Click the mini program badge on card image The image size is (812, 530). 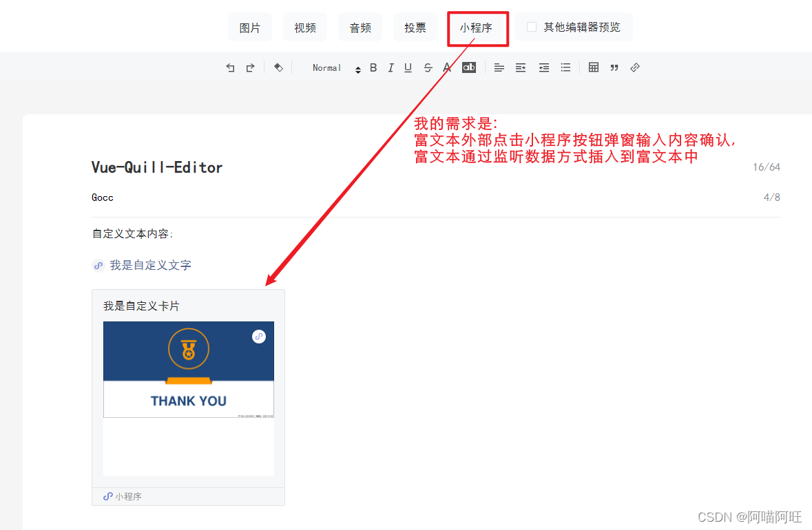(259, 337)
